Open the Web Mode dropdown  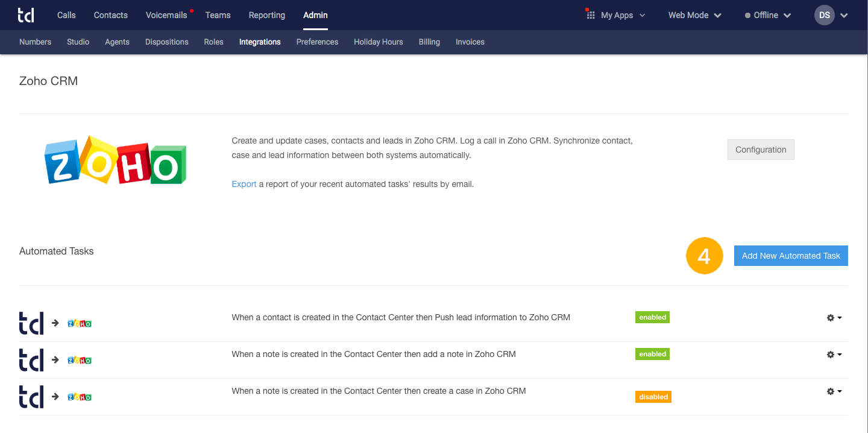tap(694, 15)
